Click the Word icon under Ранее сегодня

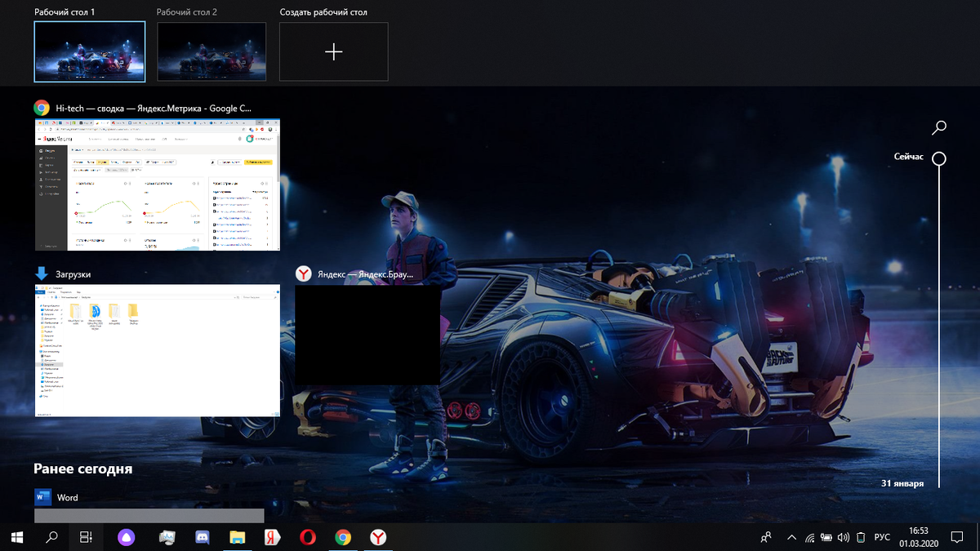[x=43, y=497]
